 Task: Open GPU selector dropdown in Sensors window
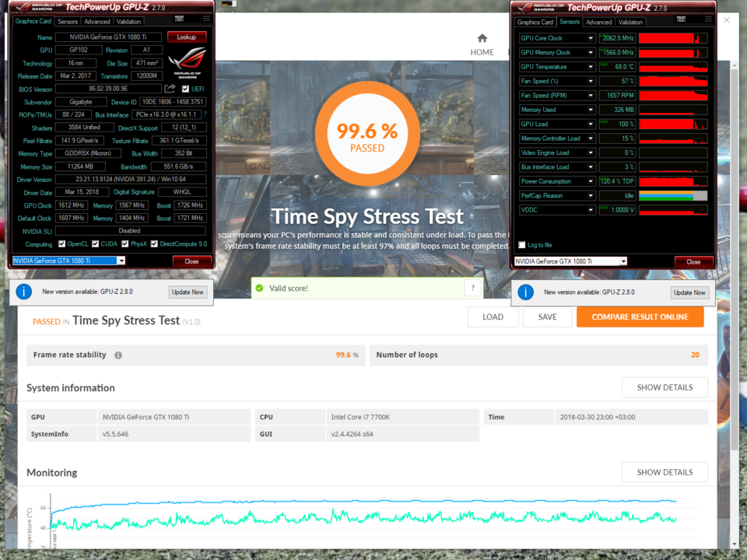click(x=623, y=261)
